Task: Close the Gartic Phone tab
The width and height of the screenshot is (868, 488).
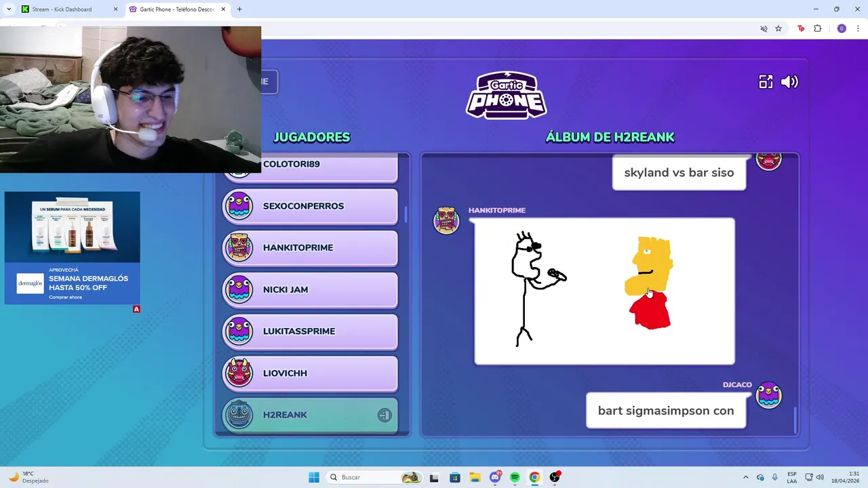Action: [x=223, y=9]
